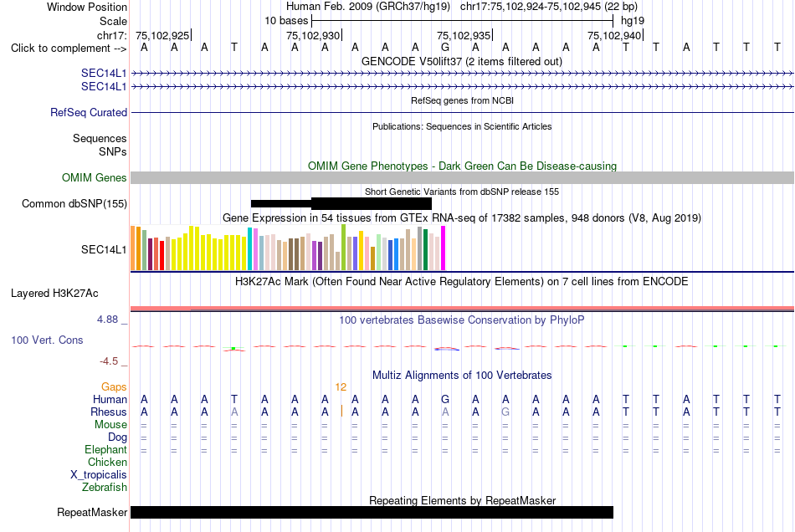Viewport: 795px width, 532px height.
Task: Select the 'Layered H3K27Ac' track label
Action: pyautogui.click(x=54, y=294)
